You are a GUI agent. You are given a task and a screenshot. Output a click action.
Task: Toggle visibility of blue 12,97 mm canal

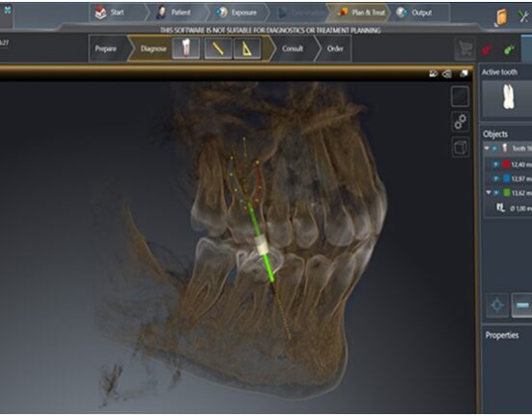(495, 179)
